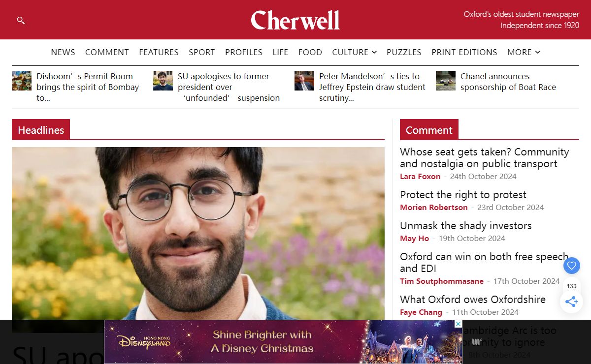Open the headline portrait photo
Image resolution: width=591 pixels, height=364 pixels.
(198, 234)
